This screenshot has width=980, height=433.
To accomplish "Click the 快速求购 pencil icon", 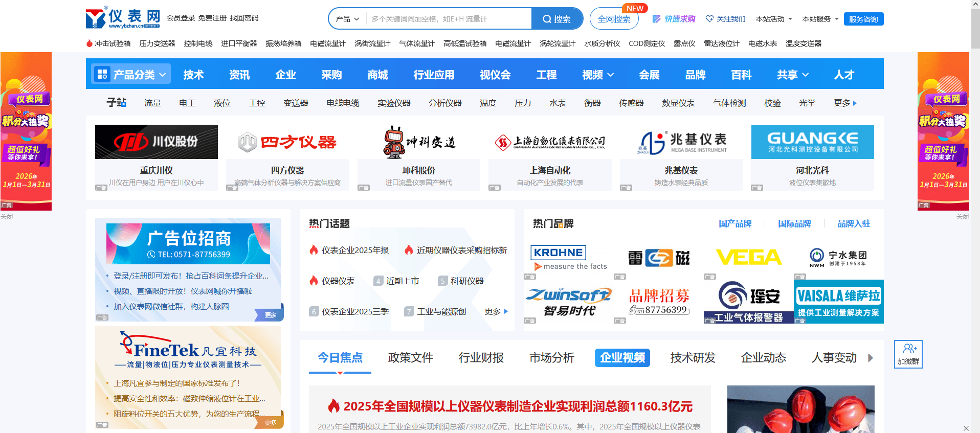I will click(657, 19).
